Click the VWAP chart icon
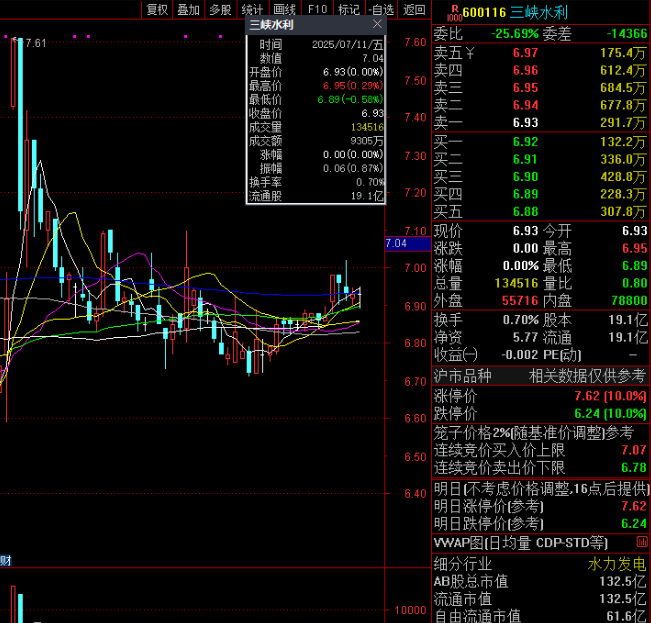Viewport: 651px width, 623px height. click(x=642, y=542)
